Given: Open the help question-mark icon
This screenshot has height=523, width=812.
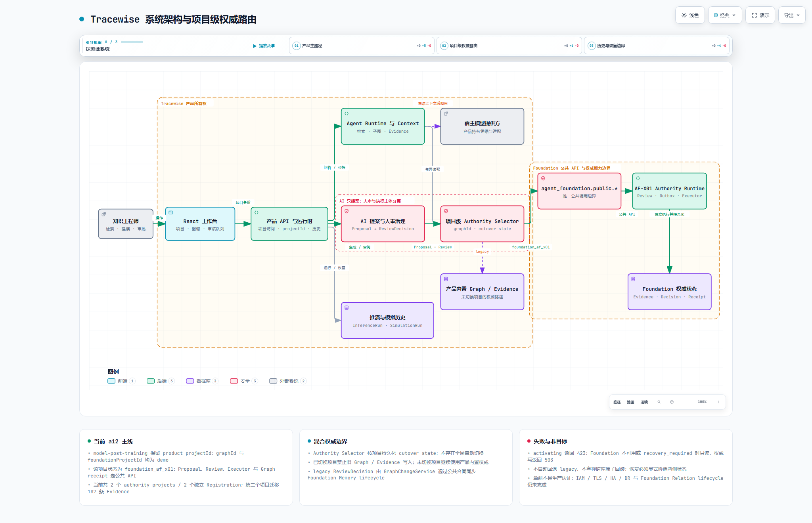Looking at the screenshot, I should coord(672,402).
